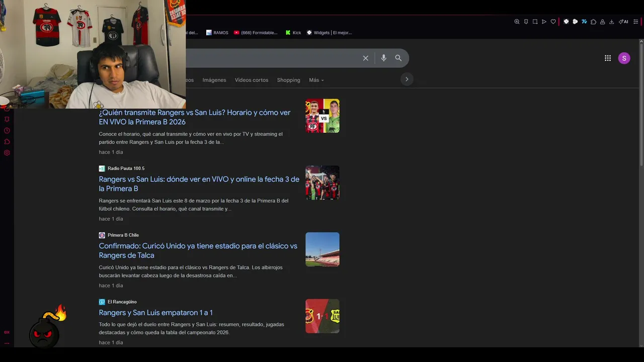Screen dimensions: 644x362
Task: Click snippet 'Curicó Unido ya tiene estadio para el clásico'
Action: [191, 271]
